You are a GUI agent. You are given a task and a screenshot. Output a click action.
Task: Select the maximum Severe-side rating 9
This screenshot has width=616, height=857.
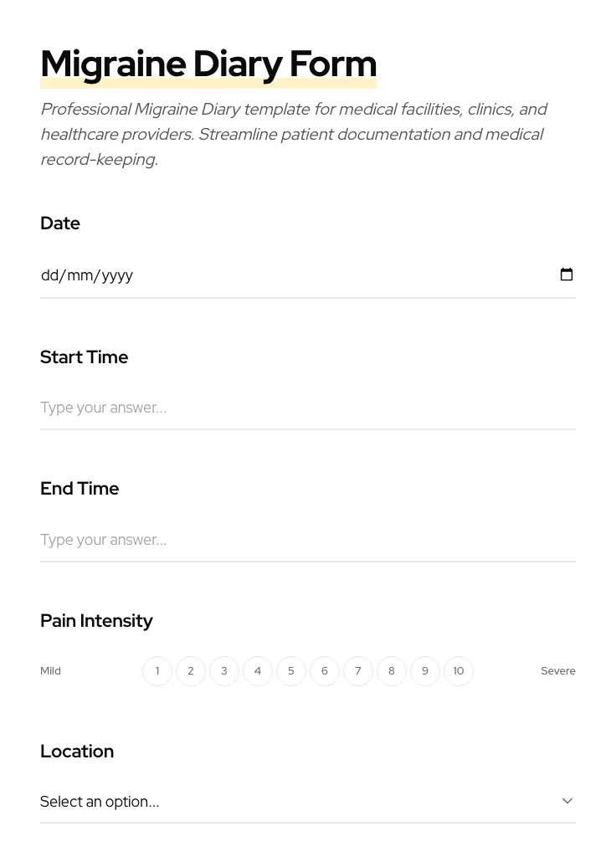coord(425,670)
